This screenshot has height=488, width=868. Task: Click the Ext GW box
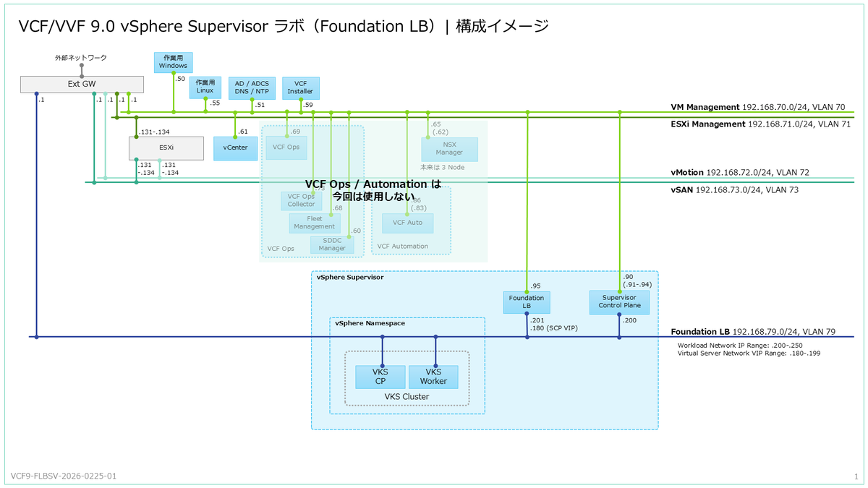click(x=82, y=84)
